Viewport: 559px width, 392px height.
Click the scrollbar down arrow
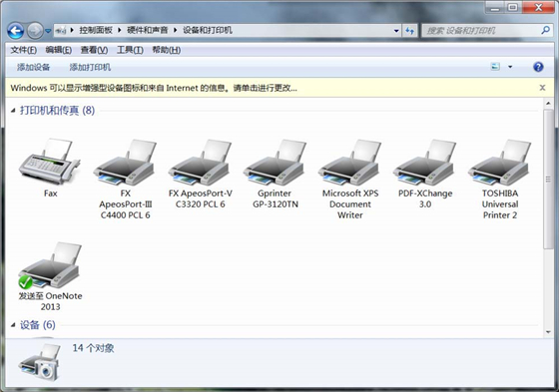pos(548,332)
